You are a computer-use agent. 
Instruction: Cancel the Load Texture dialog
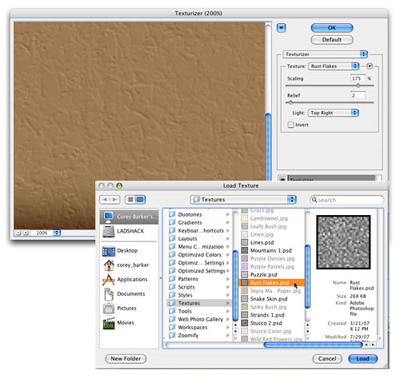click(327, 359)
